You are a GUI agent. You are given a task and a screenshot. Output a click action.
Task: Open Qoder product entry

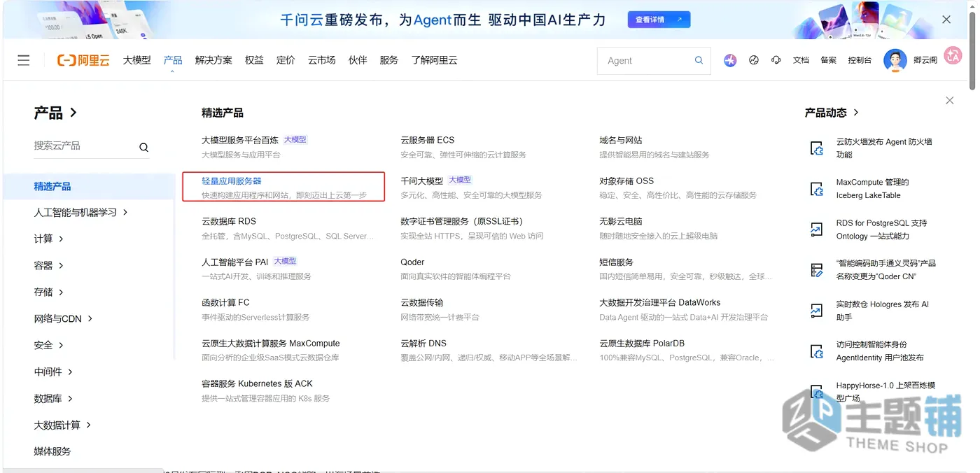pyautogui.click(x=412, y=262)
